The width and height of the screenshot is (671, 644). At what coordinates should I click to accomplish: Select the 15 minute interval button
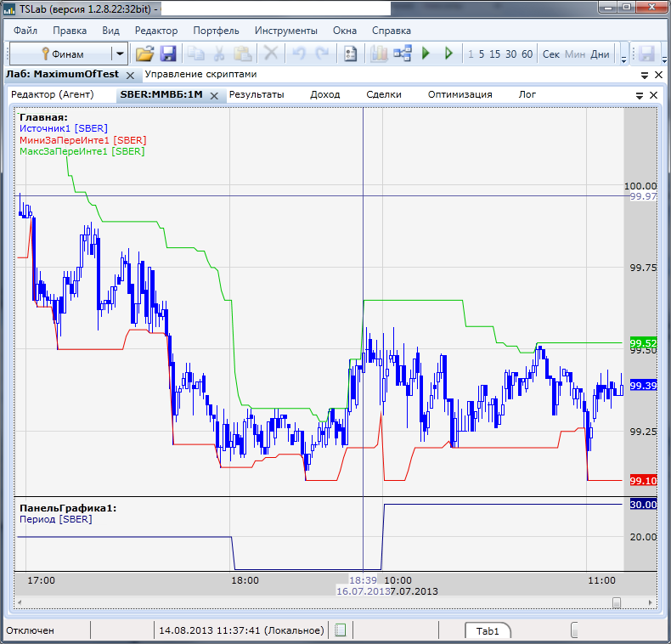point(495,54)
